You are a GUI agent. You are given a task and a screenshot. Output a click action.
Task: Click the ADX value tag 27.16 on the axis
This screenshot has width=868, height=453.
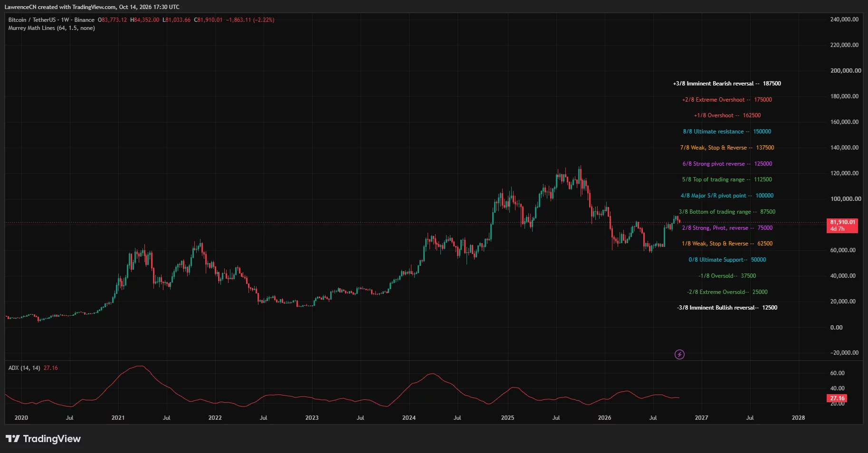pos(837,398)
